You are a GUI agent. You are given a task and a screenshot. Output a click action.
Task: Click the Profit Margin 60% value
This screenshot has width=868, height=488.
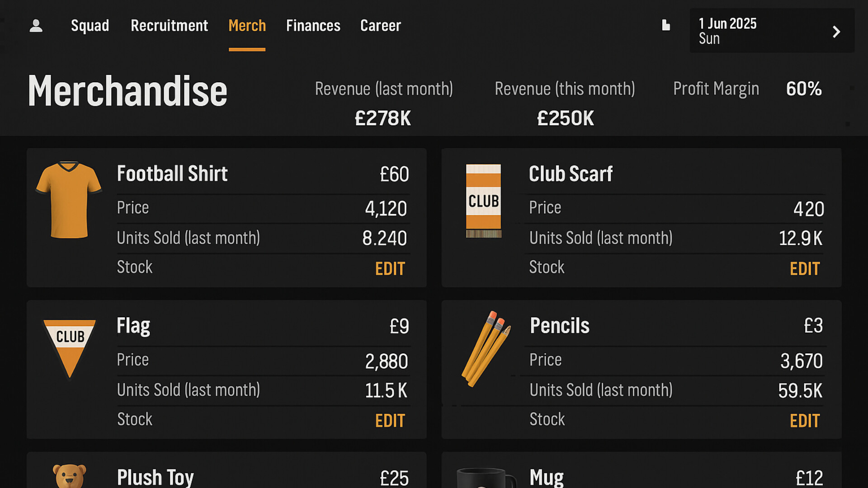click(x=803, y=89)
